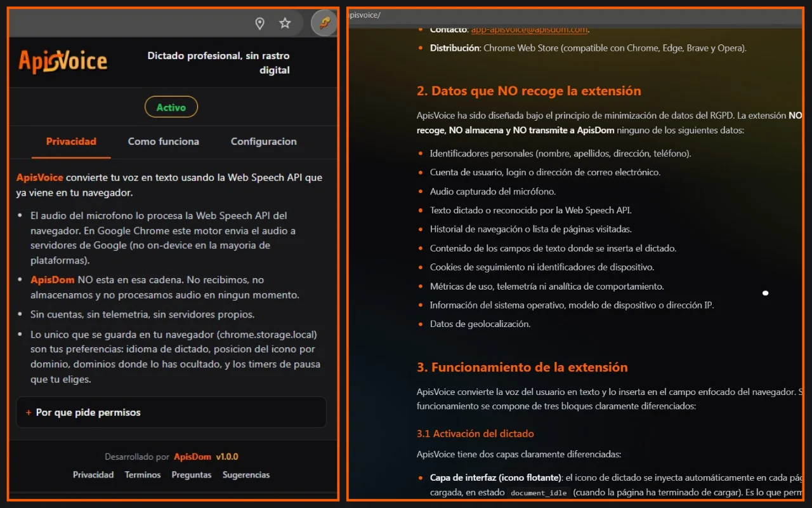Expand the Por que pide permisos section

coord(171,413)
